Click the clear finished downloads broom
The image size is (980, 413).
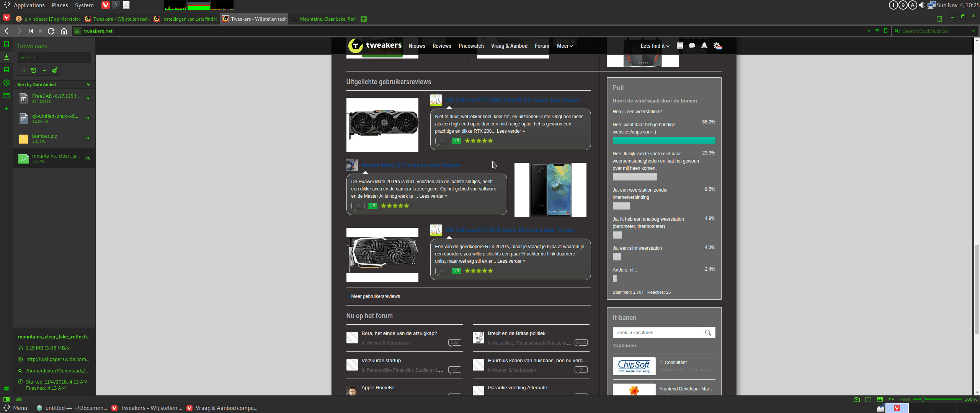[55, 70]
